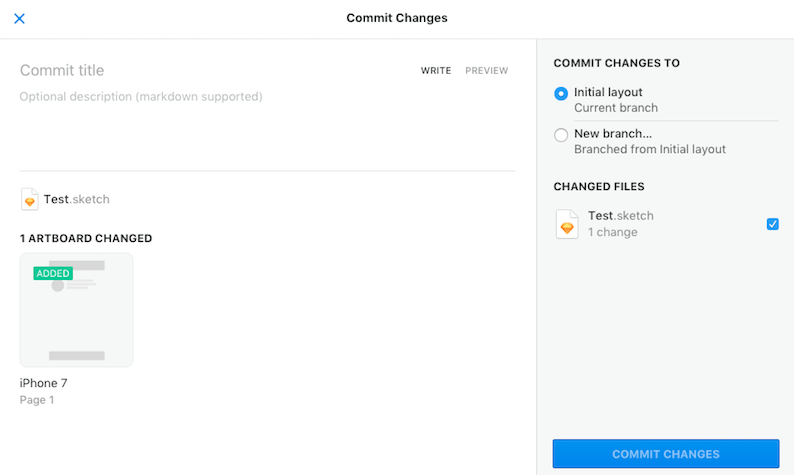Viewport: 794px width, 475px height.
Task: Switch to the Preview tab
Action: click(487, 71)
